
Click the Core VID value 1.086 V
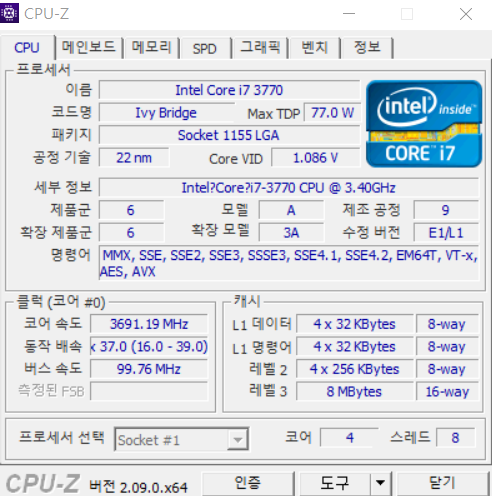[x=316, y=158]
